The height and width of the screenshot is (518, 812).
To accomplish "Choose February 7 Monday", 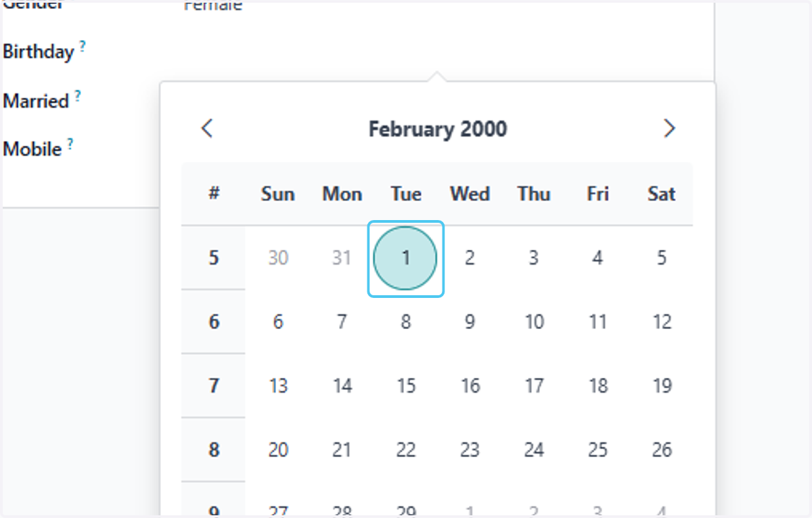I will point(342,322).
